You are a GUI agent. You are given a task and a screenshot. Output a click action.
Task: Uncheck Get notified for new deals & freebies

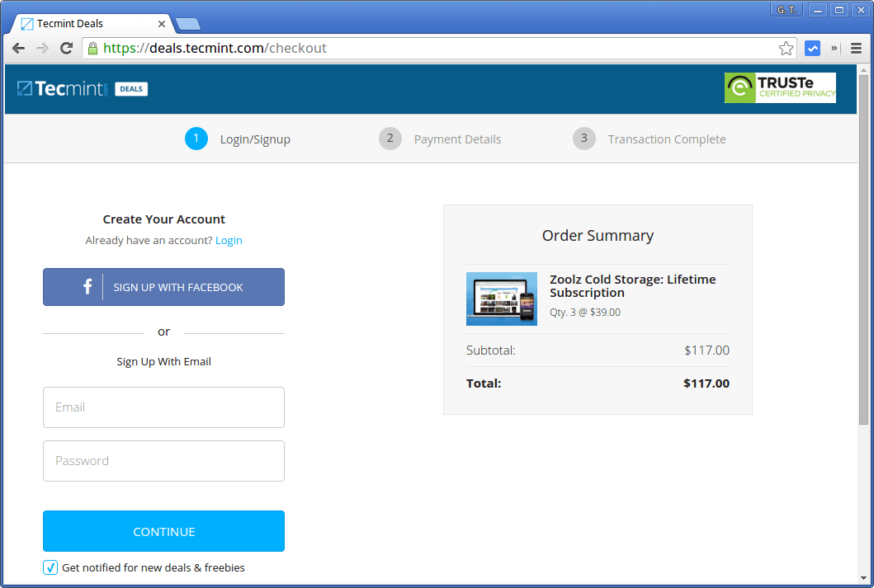[x=50, y=567]
